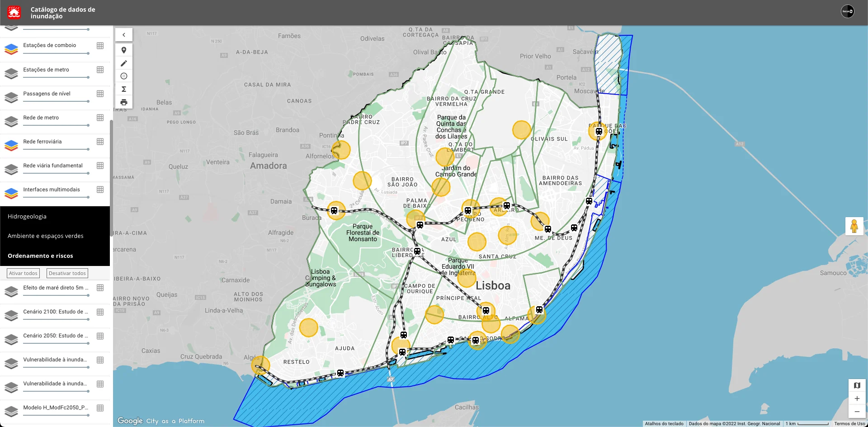Image resolution: width=868 pixels, height=427 pixels.
Task: Click the add location pin tool
Action: tap(124, 50)
